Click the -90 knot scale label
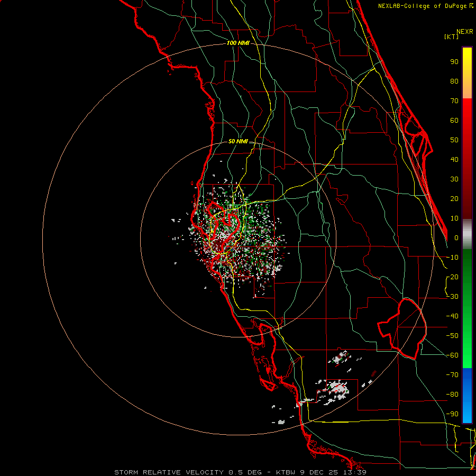This screenshot has height=476, width=476. click(x=452, y=414)
